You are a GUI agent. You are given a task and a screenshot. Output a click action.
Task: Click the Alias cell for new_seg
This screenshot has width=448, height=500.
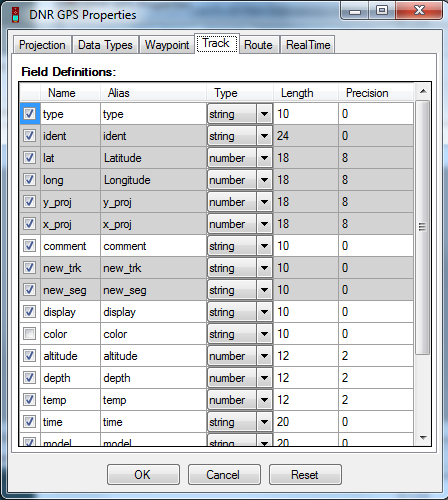point(153,290)
